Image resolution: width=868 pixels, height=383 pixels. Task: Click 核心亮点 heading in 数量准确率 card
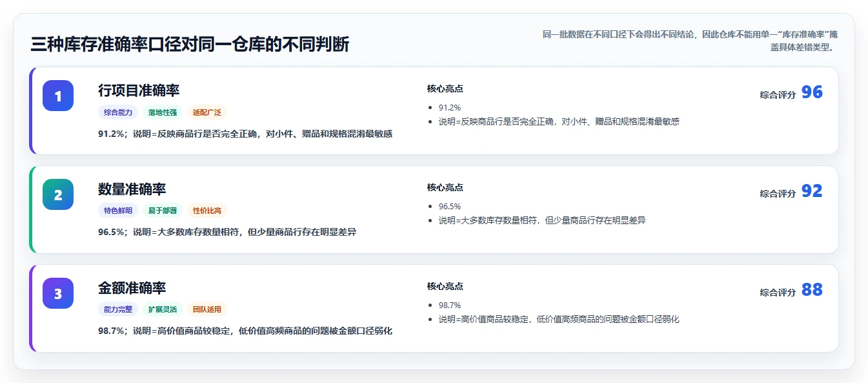pyautogui.click(x=445, y=187)
